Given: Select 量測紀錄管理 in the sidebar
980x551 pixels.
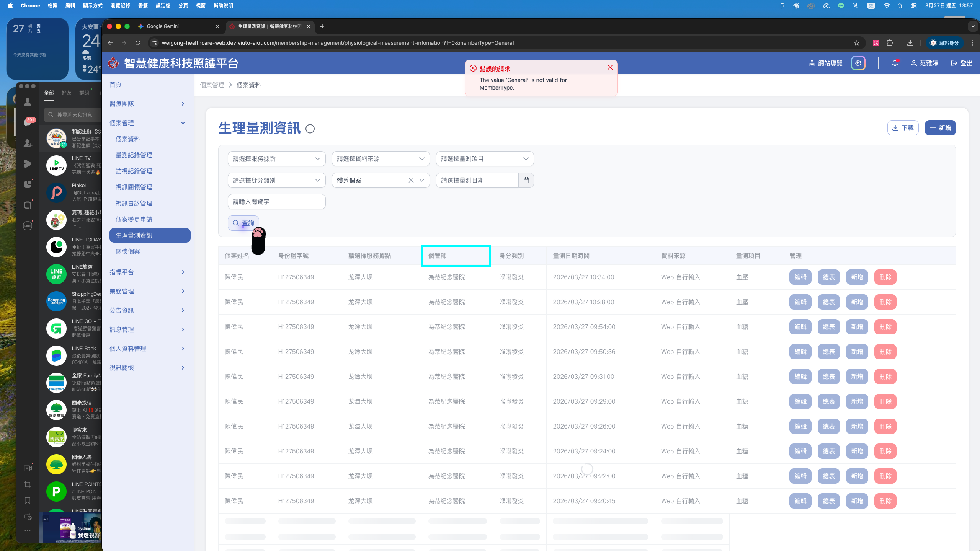Looking at the screenshot, I should pyautogui.click(x=134, y=155).
